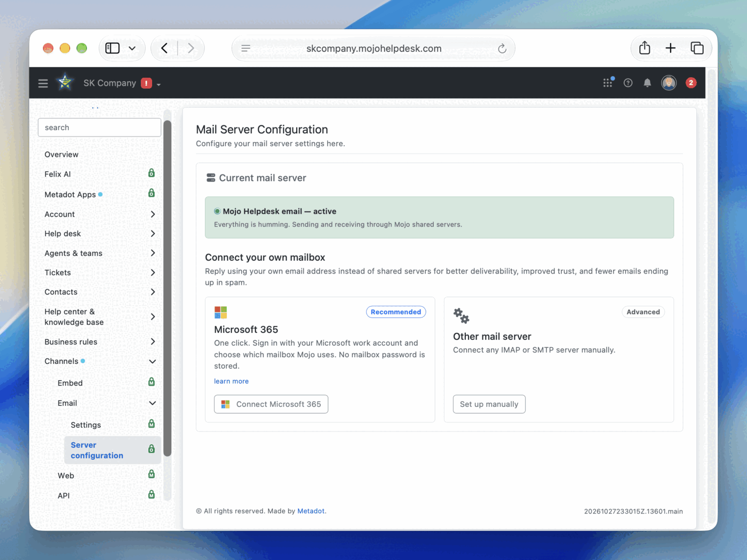Click the lock icon next to Embed
Screen dimensions: 747x560
152,382
